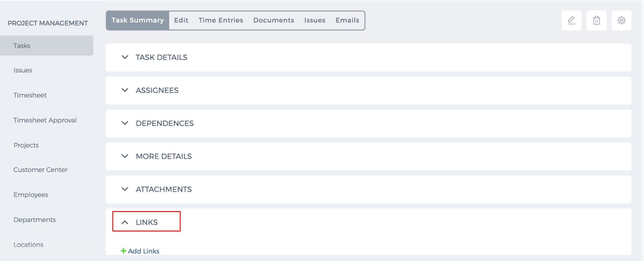644x261 pixels.
Task: Click the ATTACHMENTS heading text
Action: (164, 189)
